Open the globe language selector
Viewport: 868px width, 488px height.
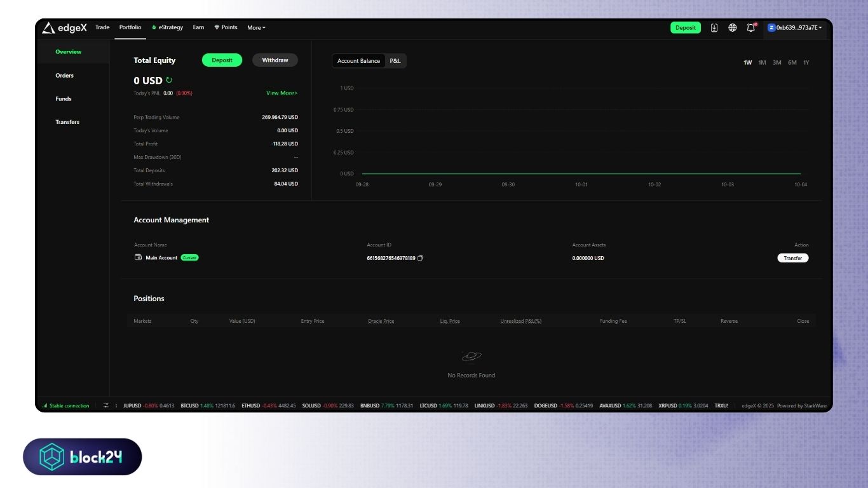click(x=733, y=28)
